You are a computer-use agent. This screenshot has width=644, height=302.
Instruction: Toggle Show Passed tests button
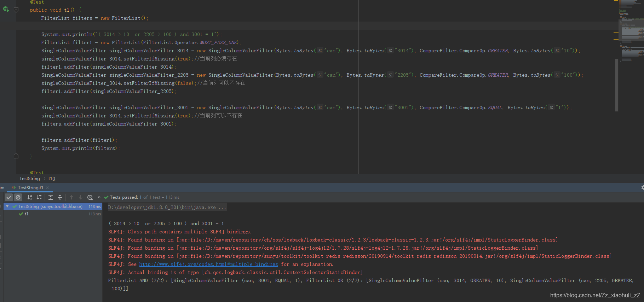coord(9,197)
